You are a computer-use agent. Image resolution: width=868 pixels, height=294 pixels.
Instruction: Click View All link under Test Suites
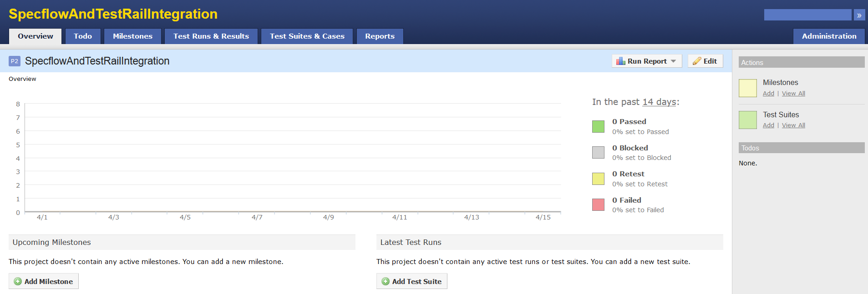793,125
